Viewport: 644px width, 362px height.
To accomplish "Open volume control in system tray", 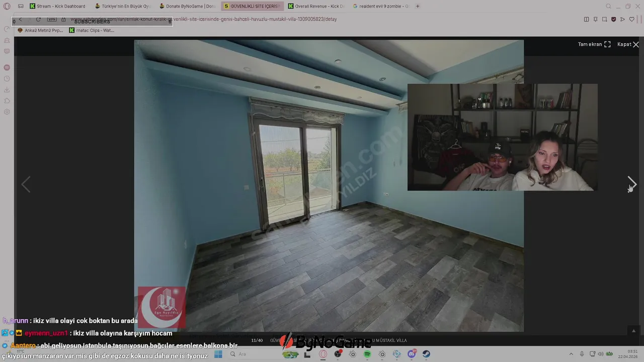I will click(600, 354).
